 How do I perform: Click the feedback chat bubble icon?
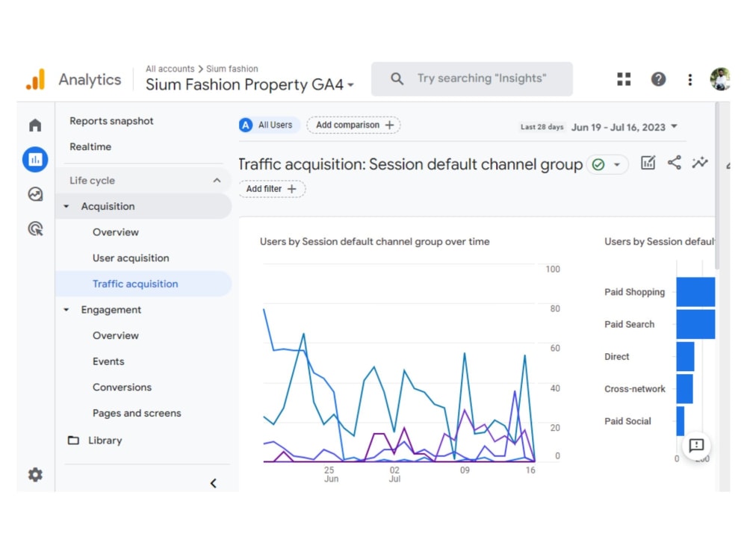coord(696,445)
